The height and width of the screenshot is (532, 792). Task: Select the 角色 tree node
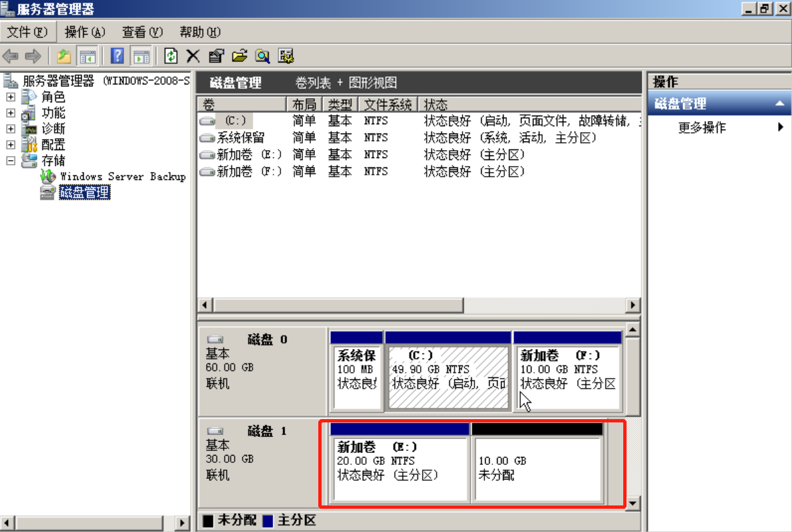[44, 97]
